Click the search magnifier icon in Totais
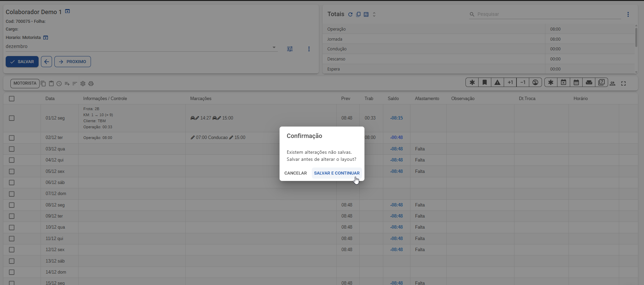This screenshot has height=285, width=644. pos(472,14)
